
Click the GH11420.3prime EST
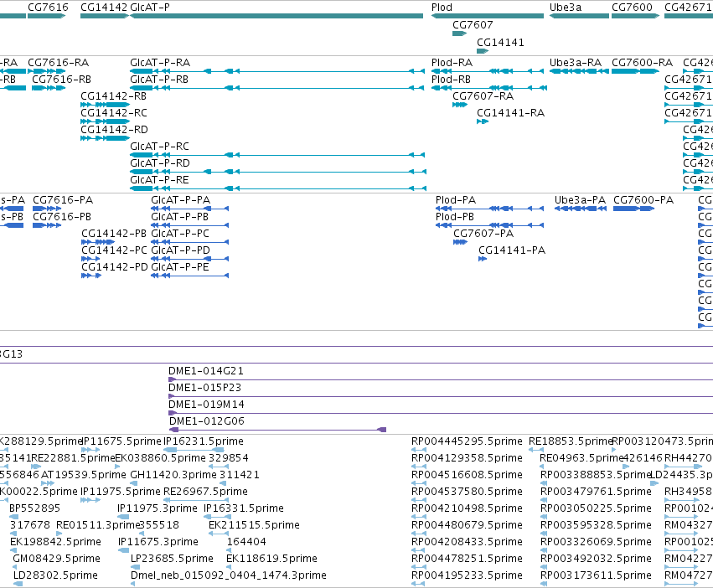click(132, 483)
